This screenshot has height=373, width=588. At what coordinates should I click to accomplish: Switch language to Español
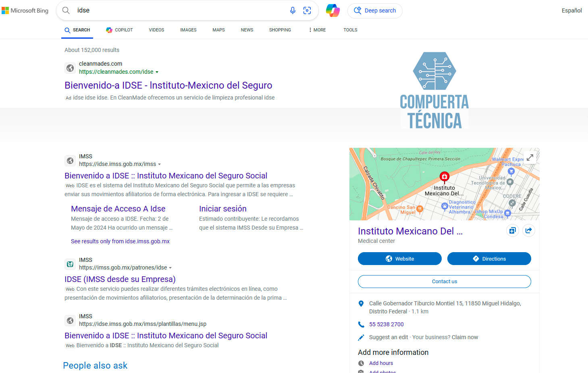point(571,10)
